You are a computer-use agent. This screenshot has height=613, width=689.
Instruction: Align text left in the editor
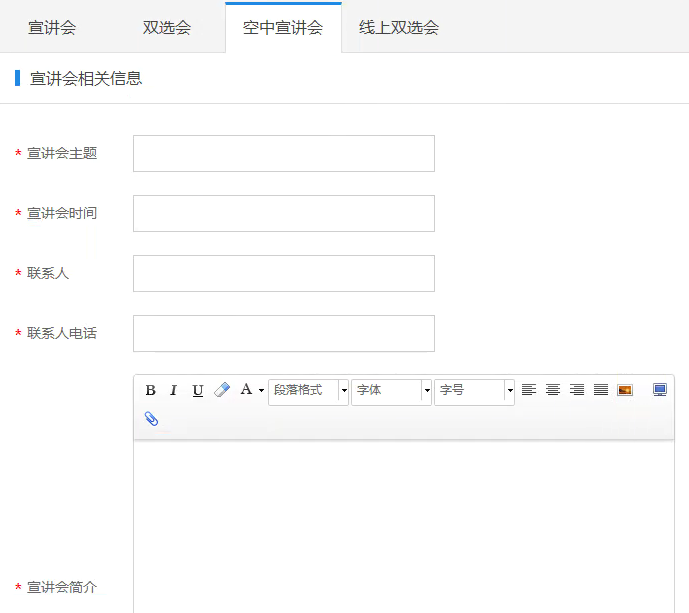529,390
